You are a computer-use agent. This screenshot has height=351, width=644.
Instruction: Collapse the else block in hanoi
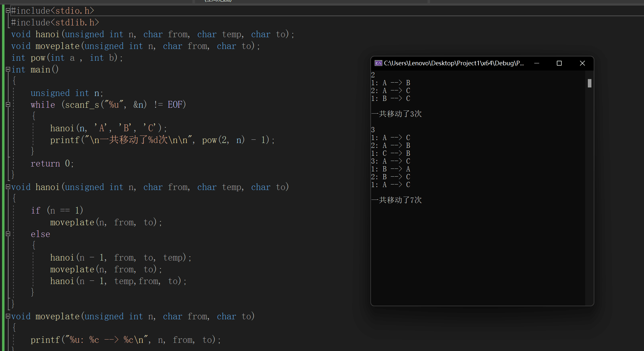click(x=8, y=234)
